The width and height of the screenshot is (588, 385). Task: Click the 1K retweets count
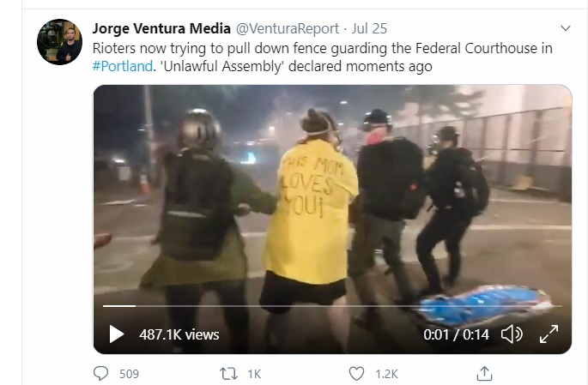[x=254, y=374]
